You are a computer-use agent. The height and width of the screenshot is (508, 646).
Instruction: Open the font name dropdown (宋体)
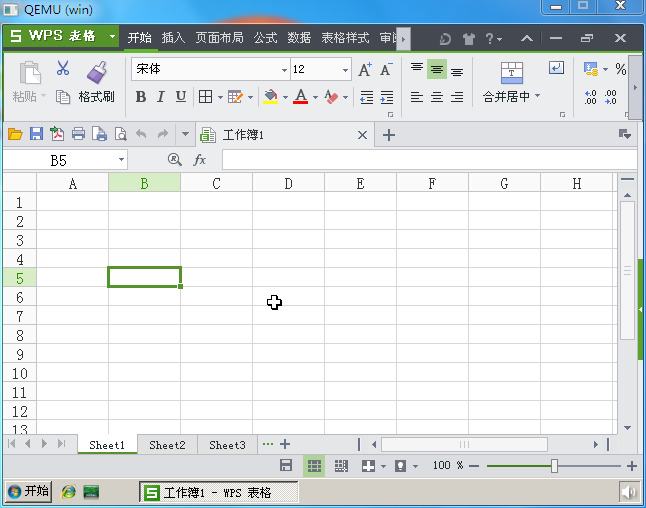click(x=284, y=70)
